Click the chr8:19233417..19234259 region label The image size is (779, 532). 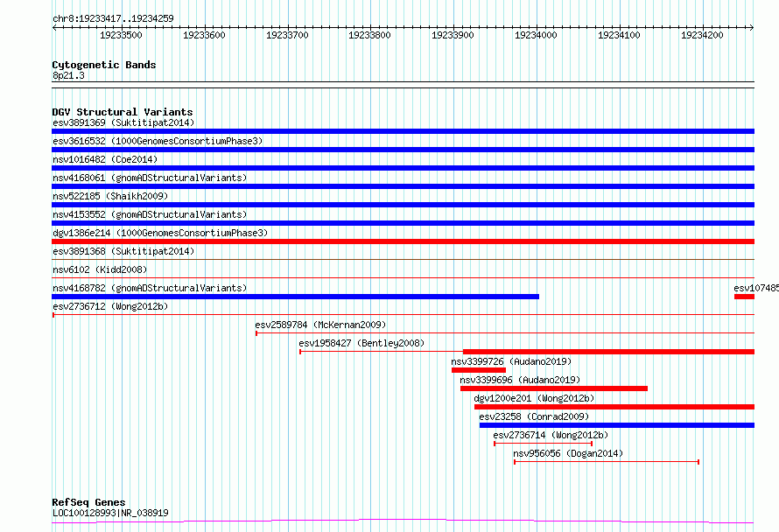point(113,18)
